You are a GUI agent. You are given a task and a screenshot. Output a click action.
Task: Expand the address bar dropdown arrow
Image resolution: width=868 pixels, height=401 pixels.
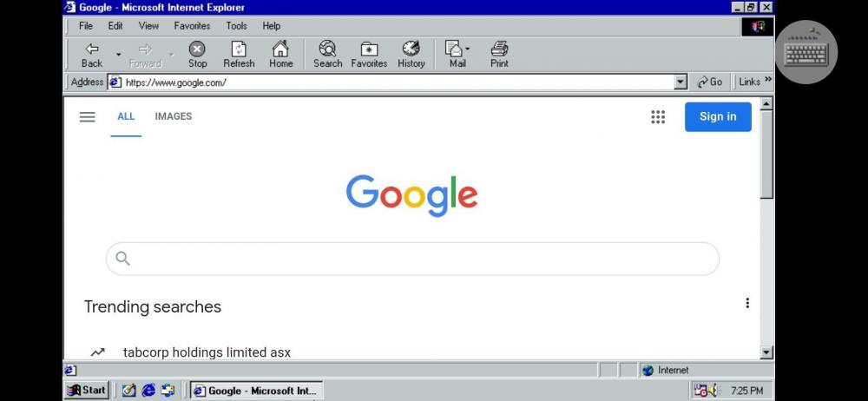tap(681, 82)
